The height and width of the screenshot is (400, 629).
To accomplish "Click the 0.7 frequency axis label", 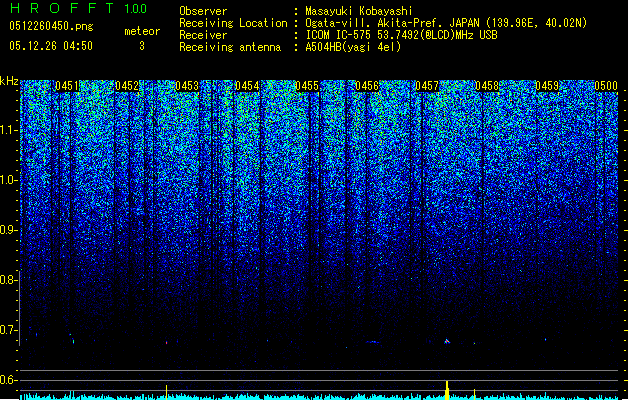I will [9, 330].
